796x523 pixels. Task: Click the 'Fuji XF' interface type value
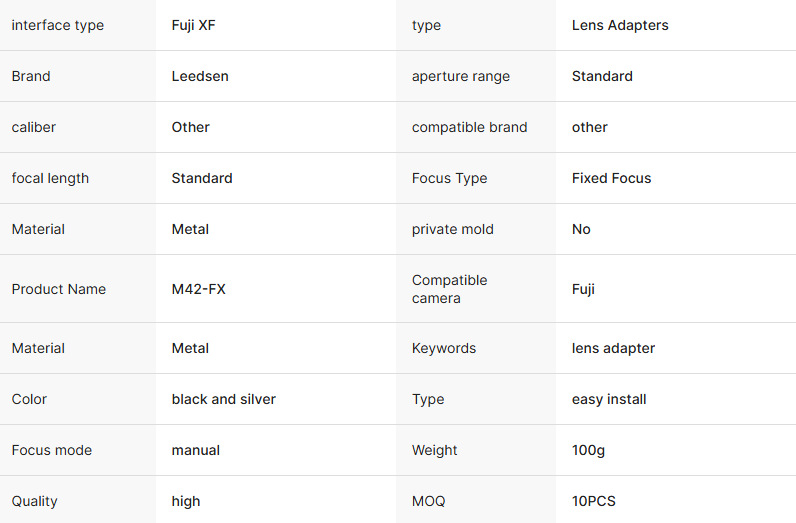(x=193, y=25)
